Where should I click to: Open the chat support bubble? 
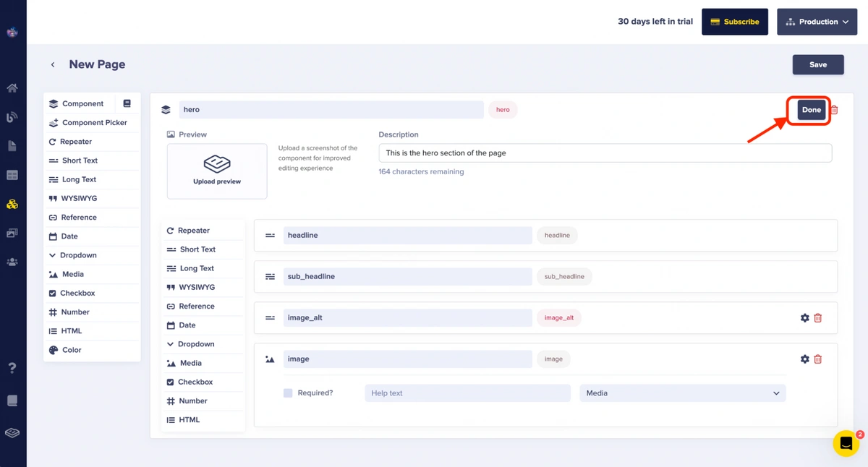pyautogui.click(x=846, y=443)
